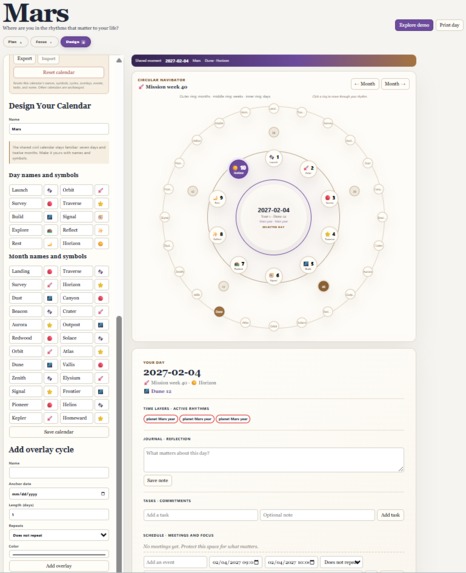Image resolution: width=466 pixels, height=573 pixels.
Task: Focus the Optional note field
Action: tap(317, 515)
